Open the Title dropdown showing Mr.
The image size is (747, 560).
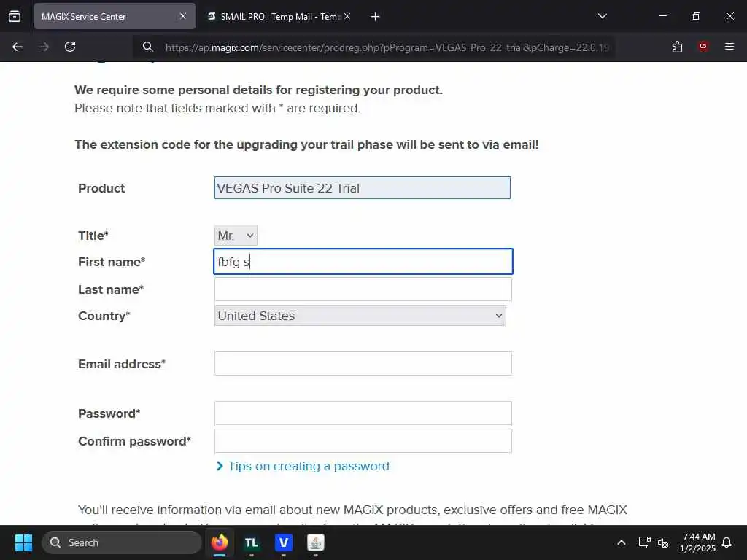(236, 236)
